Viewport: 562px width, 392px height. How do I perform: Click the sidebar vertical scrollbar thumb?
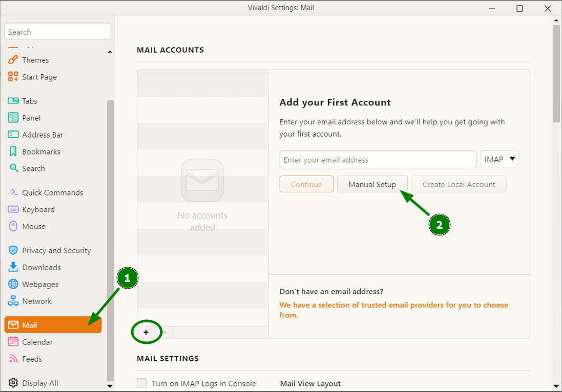pyautogui.click(x=110, y=241)
